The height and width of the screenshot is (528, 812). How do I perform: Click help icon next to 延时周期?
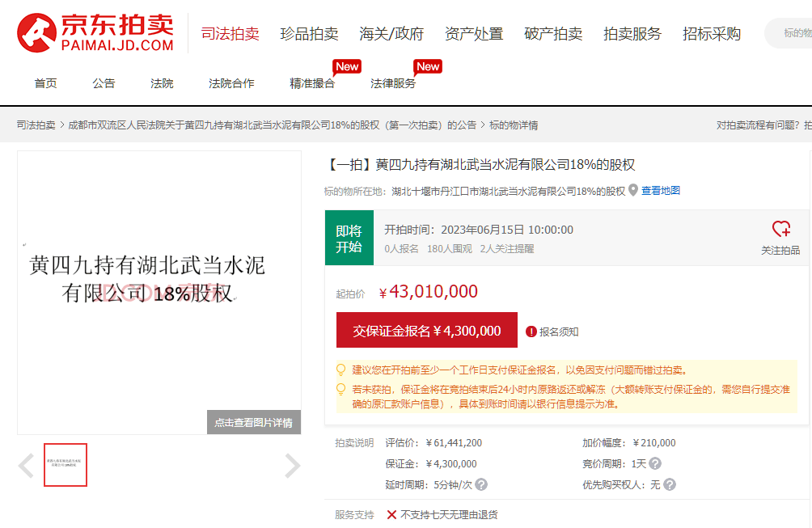[x=481, y=484]
